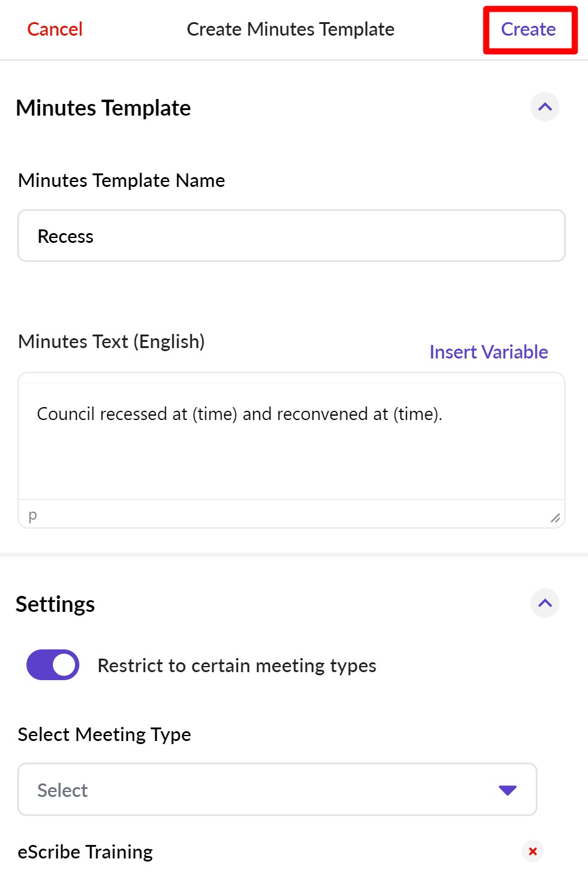Click the Create Minutes Template title
588x880 pixels.
tap(290, 30)
